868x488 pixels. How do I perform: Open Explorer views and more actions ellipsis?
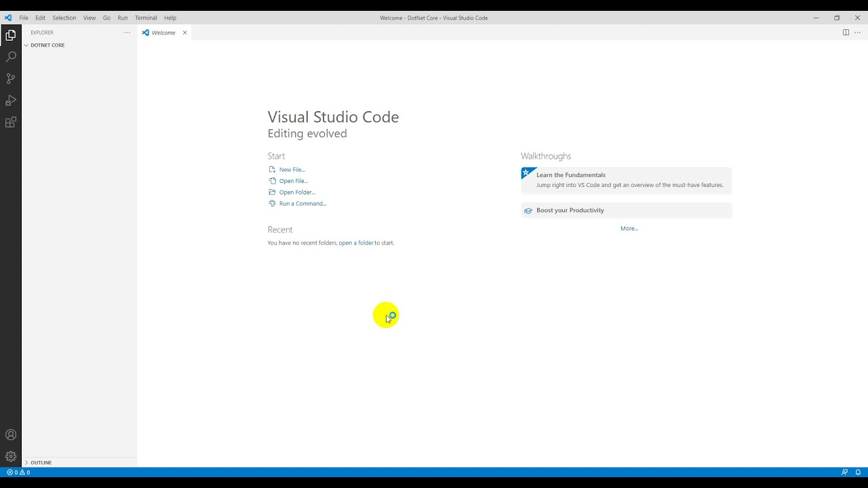(x=127, y=33)
